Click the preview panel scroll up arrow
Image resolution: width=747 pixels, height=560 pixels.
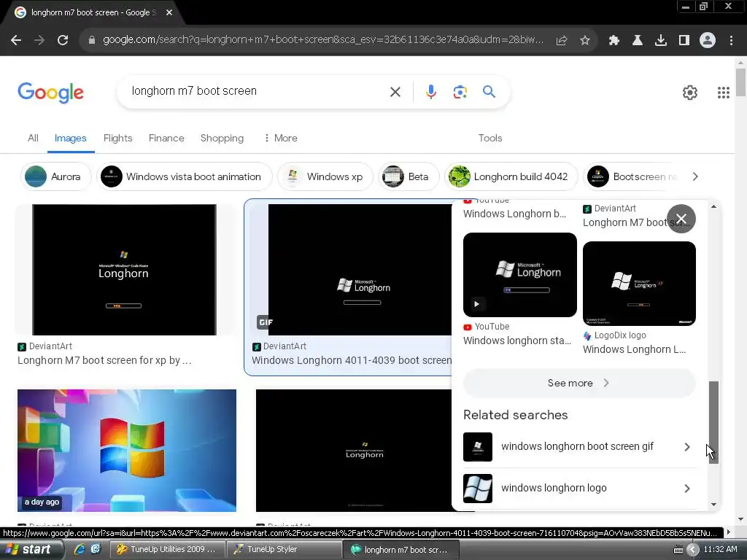[713, 206]
